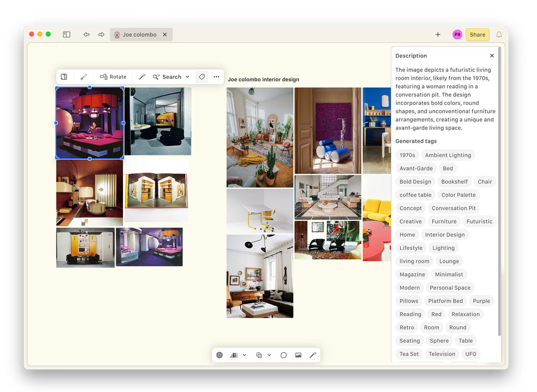Image resolution: width=537 pixels, height=392 pixels.
Task: Choose the Futuristic tag
Action: point(479,221)
